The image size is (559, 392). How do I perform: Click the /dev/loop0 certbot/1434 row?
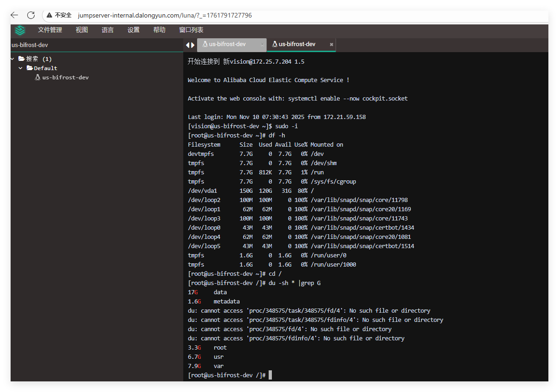point(301,228)
